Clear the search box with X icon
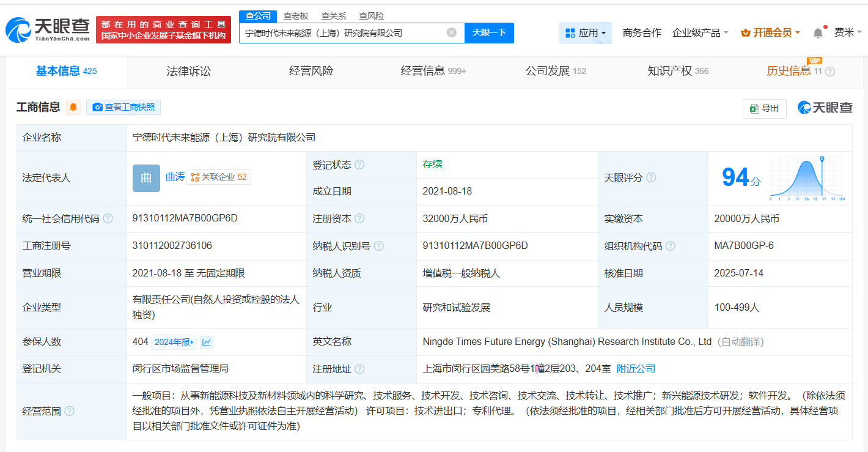Viewport: 868px width, 452px height. click(x=452, y=33)
